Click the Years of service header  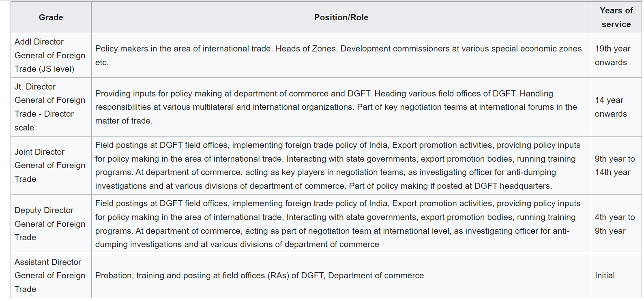[x=616, y=17]
